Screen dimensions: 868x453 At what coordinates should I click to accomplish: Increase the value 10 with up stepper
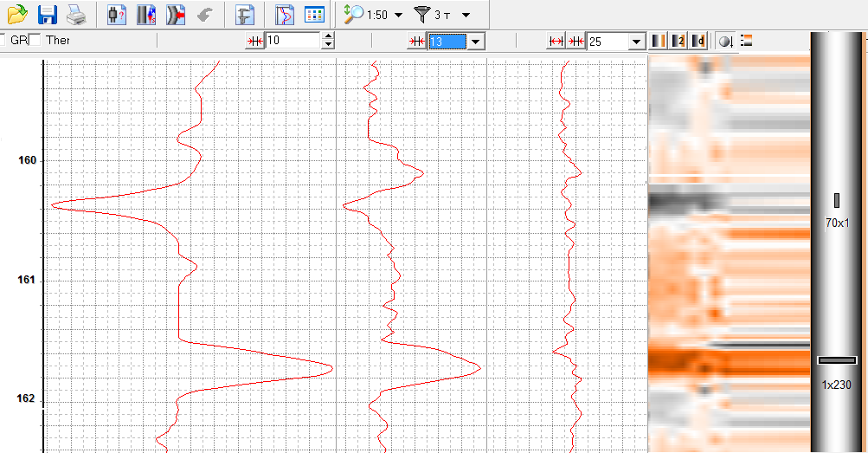(x=328, y=36)
